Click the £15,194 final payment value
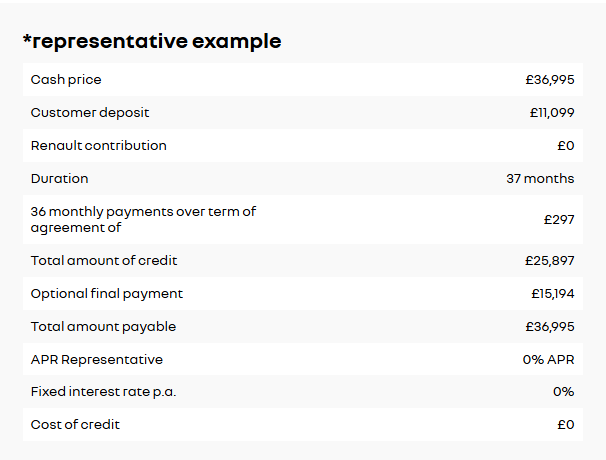The height and width of the screenshot is (460, 606). coord(553,294)
